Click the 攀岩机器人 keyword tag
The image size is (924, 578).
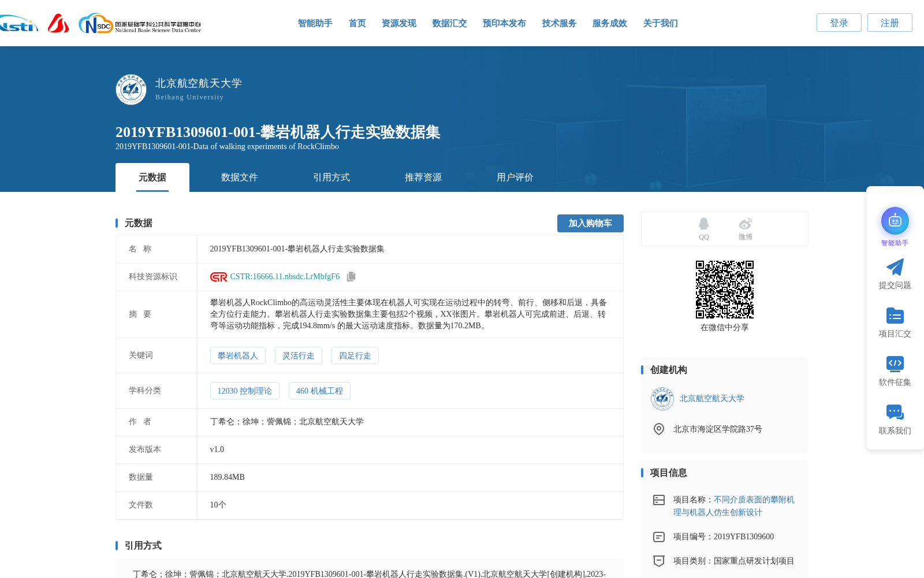coord(238,355)
